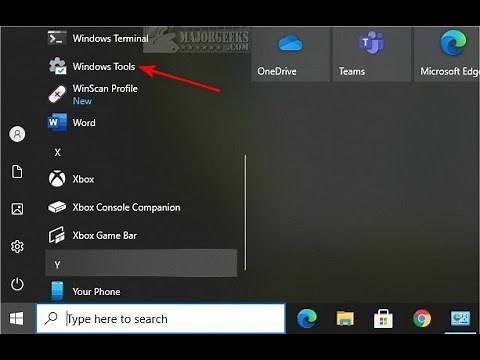Open the Word app icon

click(57, 122)
